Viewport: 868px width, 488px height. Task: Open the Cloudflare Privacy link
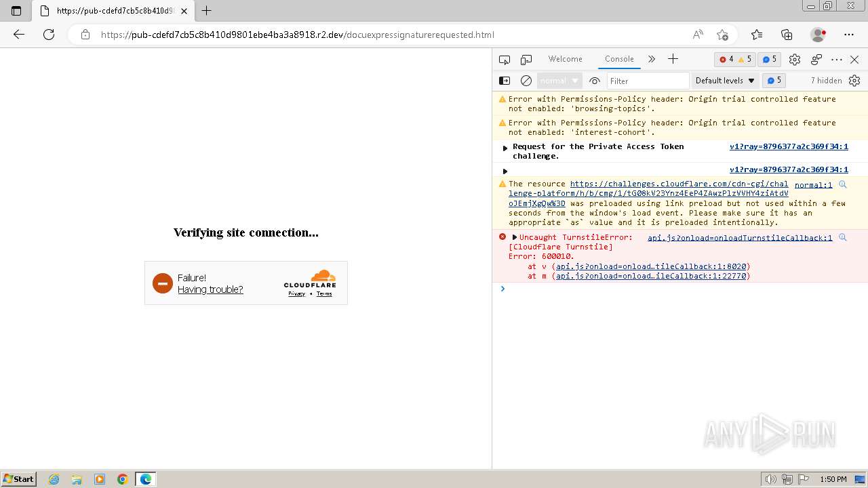(x=296, y=293)
